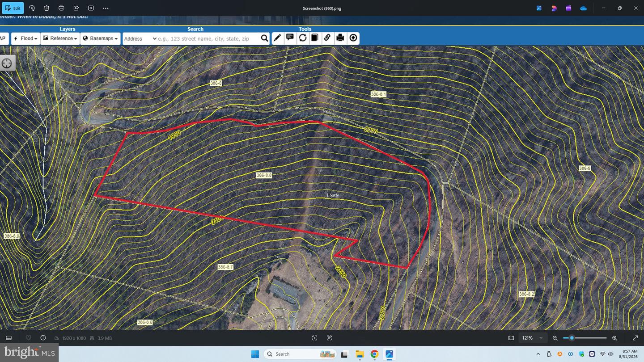Open the book legend tool
This screenshot has width=644, height=362.
click(x=315, y=38)
